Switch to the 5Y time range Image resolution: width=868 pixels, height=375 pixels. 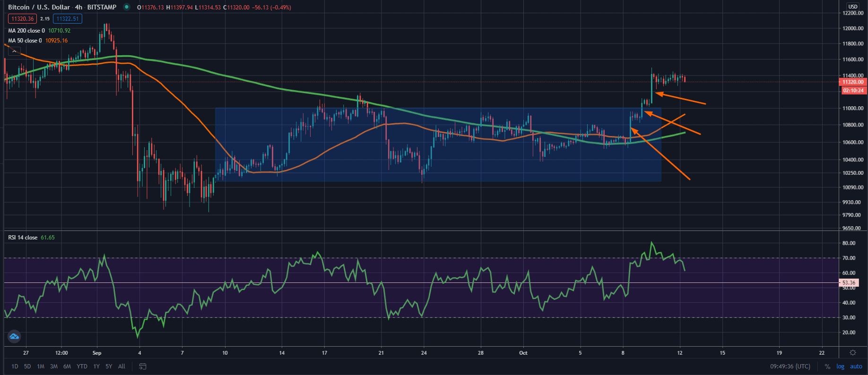[109, 366]
